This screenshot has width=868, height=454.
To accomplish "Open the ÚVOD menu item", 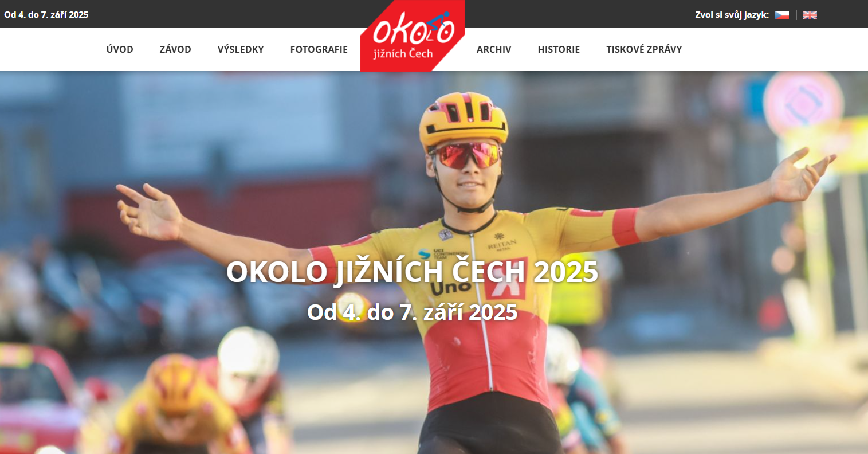I will tap(120, 49).
